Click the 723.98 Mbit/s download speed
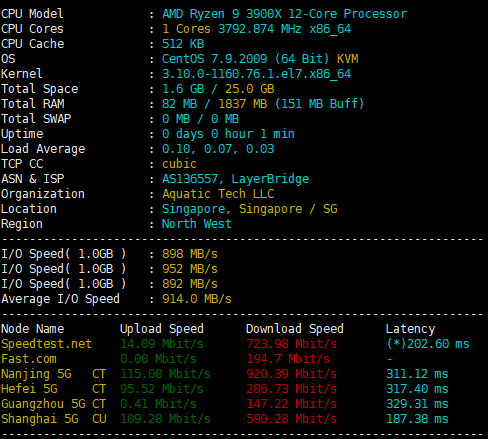 (291, 344)
